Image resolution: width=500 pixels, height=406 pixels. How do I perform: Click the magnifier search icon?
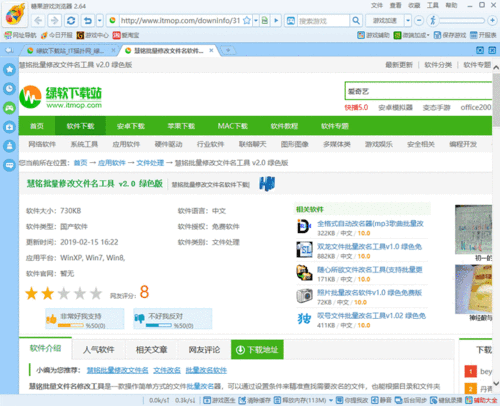[x=356, y=21]
